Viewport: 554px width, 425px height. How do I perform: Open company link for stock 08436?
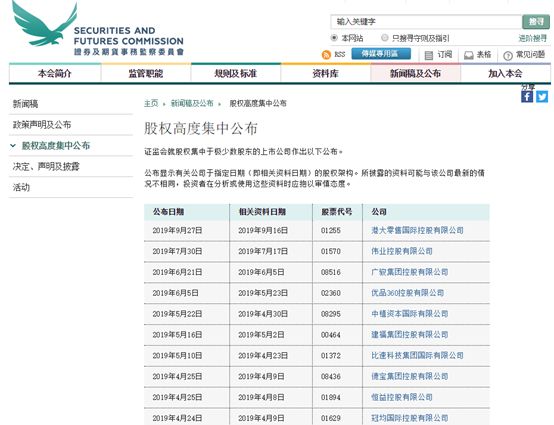(409, 376)
